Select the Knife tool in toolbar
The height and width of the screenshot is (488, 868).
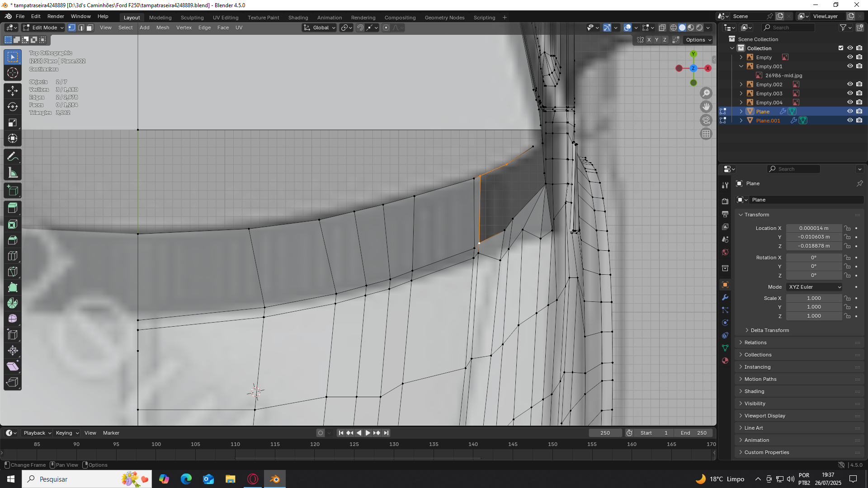click(x=13, y=272)
